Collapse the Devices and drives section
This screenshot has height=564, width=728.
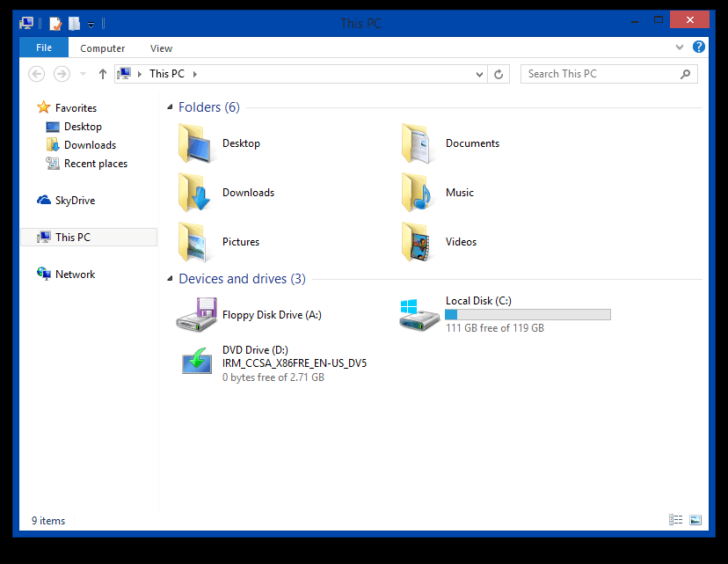click(170, 278)
